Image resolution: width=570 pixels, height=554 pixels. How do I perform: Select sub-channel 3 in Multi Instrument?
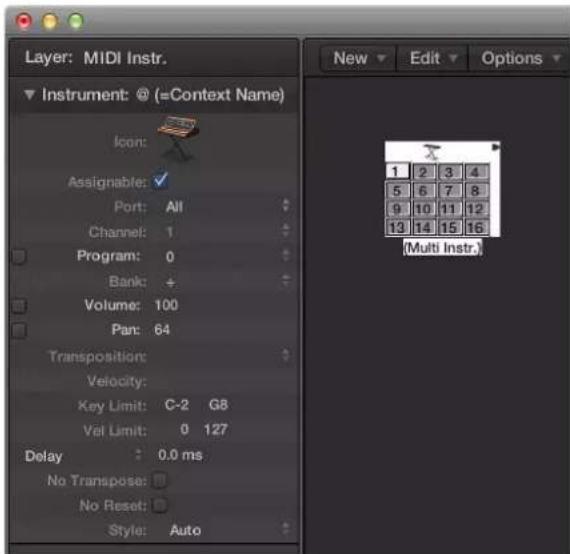450,172
